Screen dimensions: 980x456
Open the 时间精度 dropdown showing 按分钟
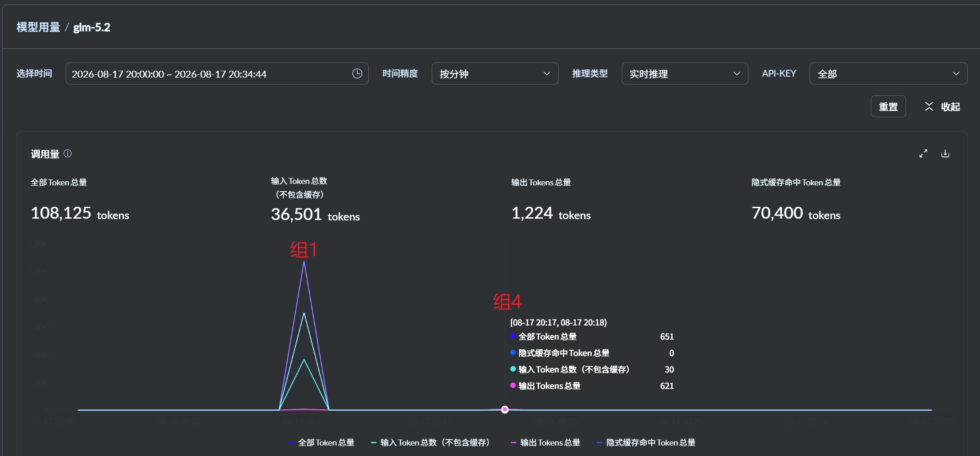click(495, 73)
